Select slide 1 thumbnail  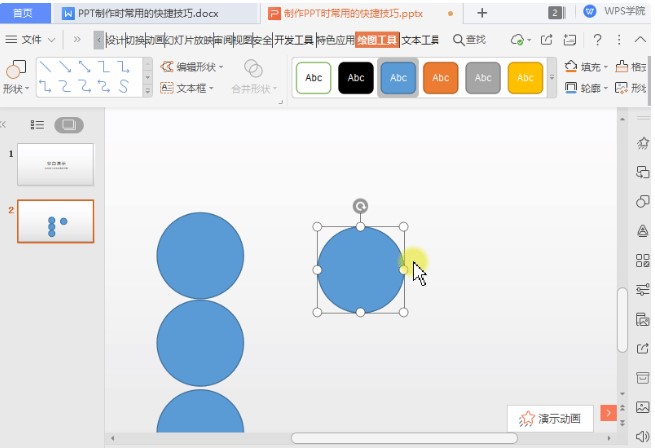click(56, 164)
